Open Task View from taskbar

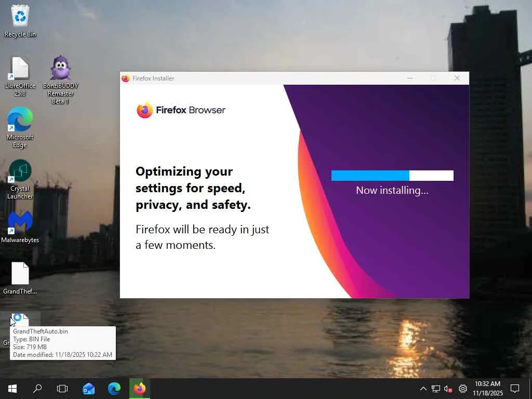62,389
